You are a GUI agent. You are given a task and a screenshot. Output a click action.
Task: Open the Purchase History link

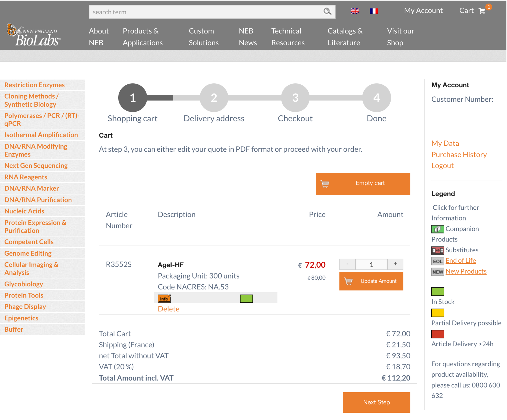click(x=459, y=154)
